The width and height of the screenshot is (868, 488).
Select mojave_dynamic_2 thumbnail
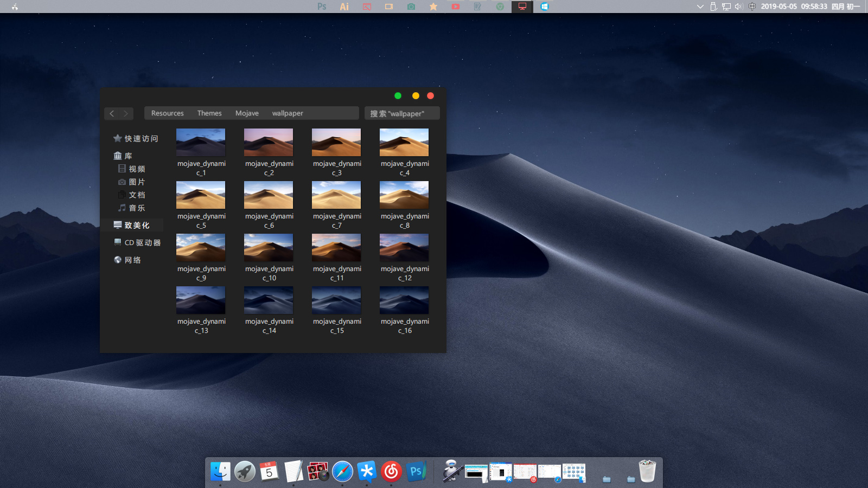click(269, 142)
